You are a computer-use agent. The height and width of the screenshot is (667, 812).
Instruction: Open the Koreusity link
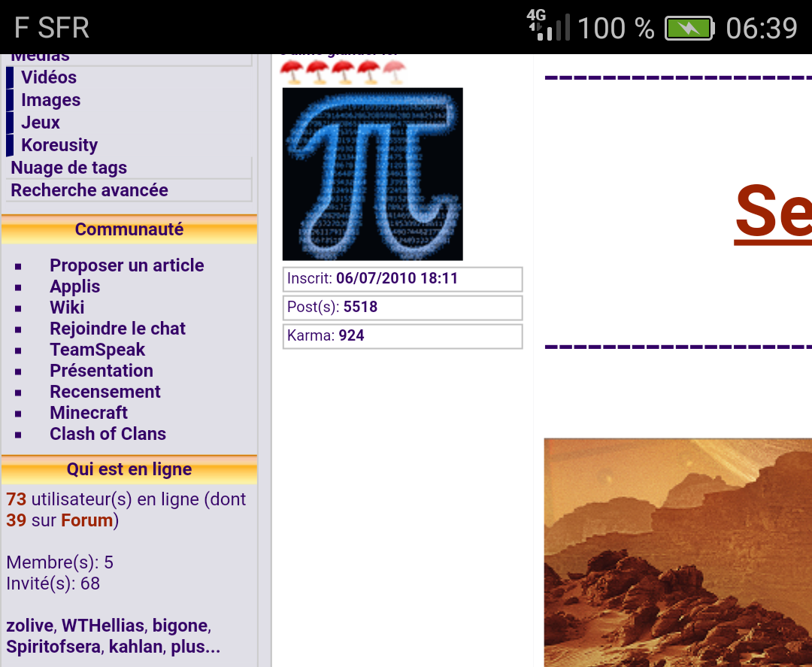point(59,145)
